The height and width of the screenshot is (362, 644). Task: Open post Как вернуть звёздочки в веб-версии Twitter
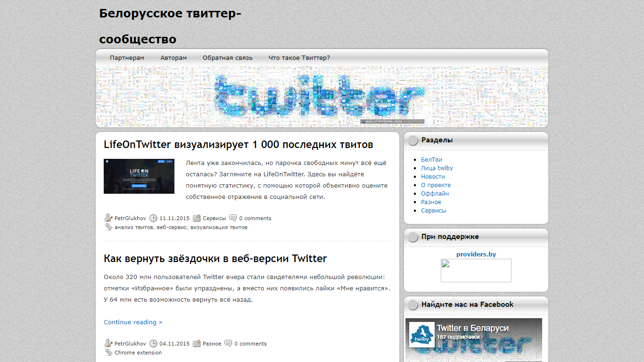[x=215, y=258]
